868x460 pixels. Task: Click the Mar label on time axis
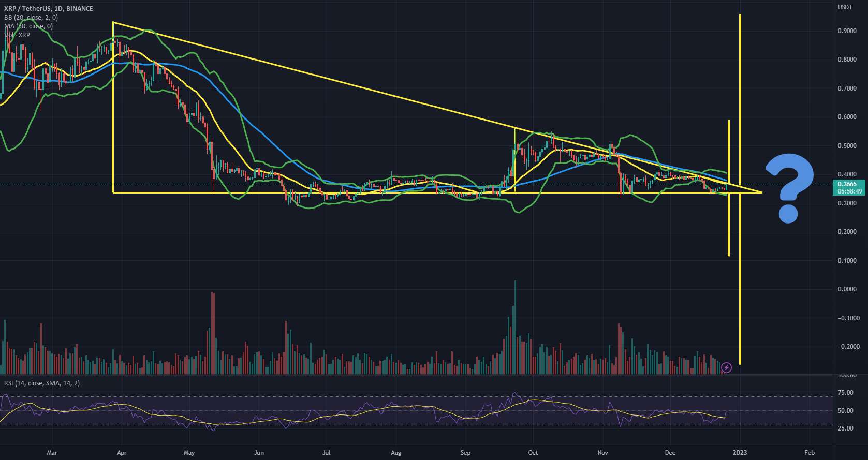coord(52,453)
